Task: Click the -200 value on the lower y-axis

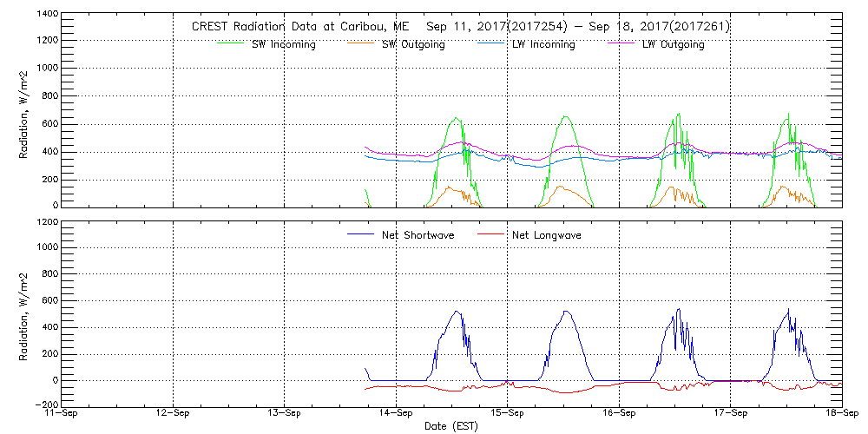Action: (x=46, y=404)
